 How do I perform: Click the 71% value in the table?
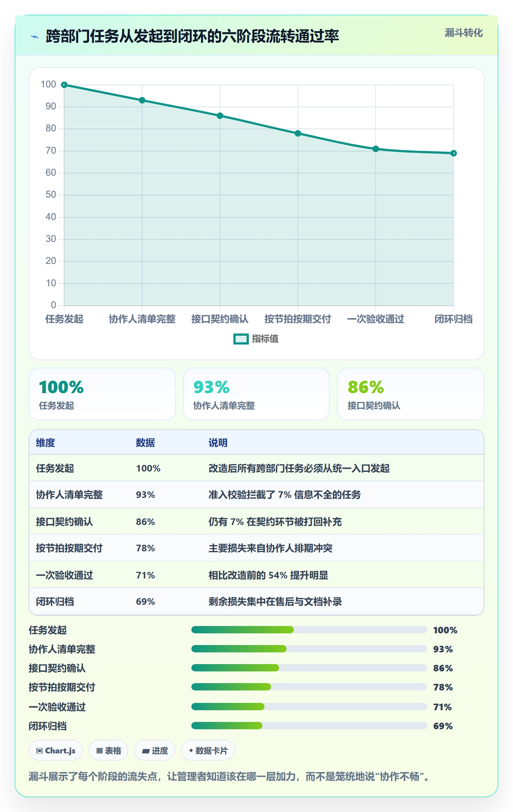tap(145, 575)
